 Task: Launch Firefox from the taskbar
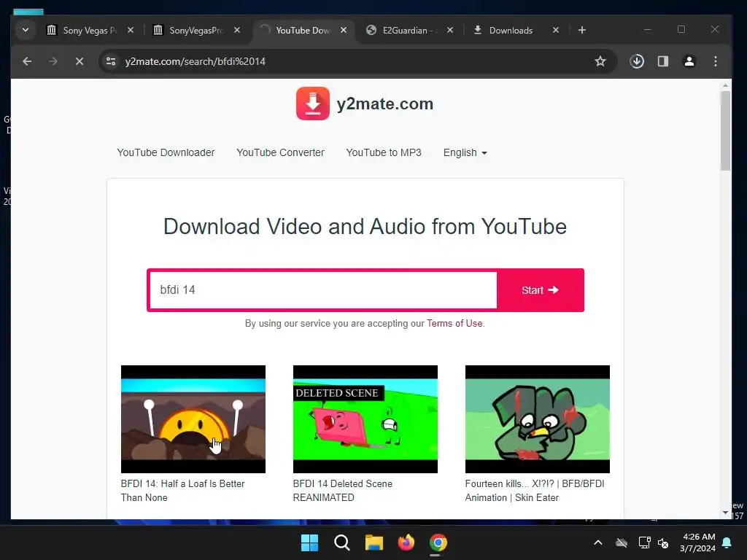click(x=406, y=542)
